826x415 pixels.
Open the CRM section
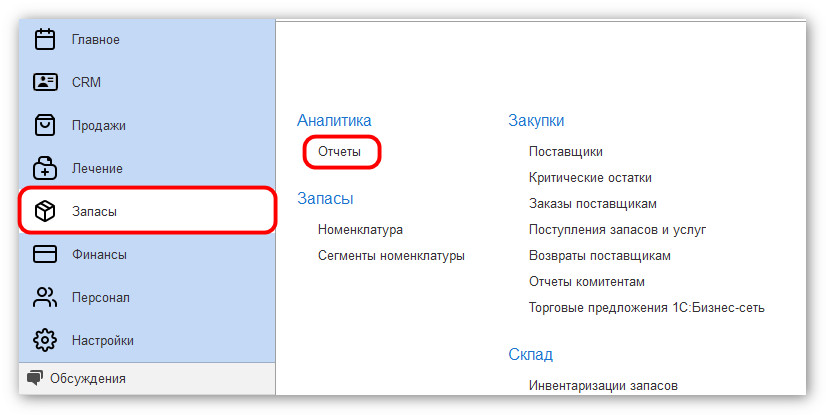coord(147,82)
